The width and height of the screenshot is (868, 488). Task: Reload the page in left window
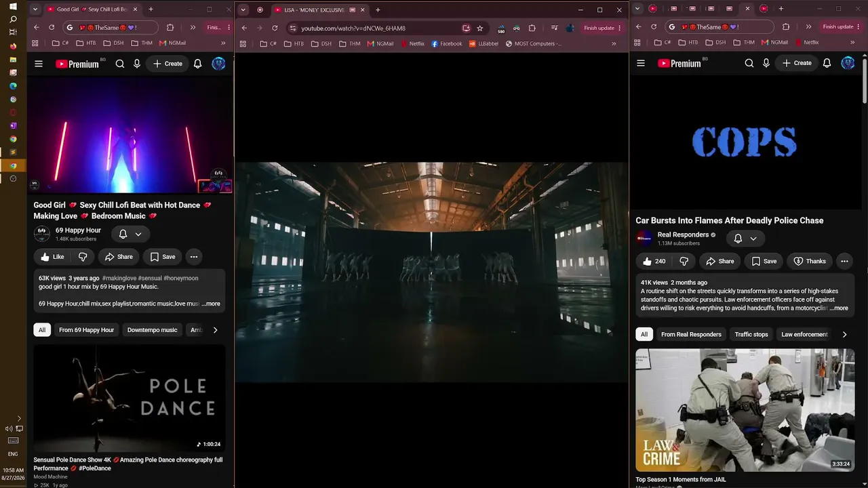(52, 27)
